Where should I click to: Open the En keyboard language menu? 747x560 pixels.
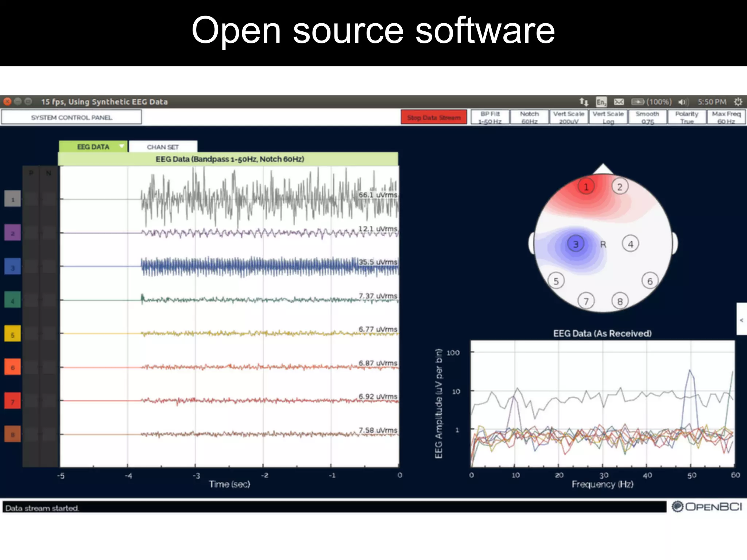(601, 102)
